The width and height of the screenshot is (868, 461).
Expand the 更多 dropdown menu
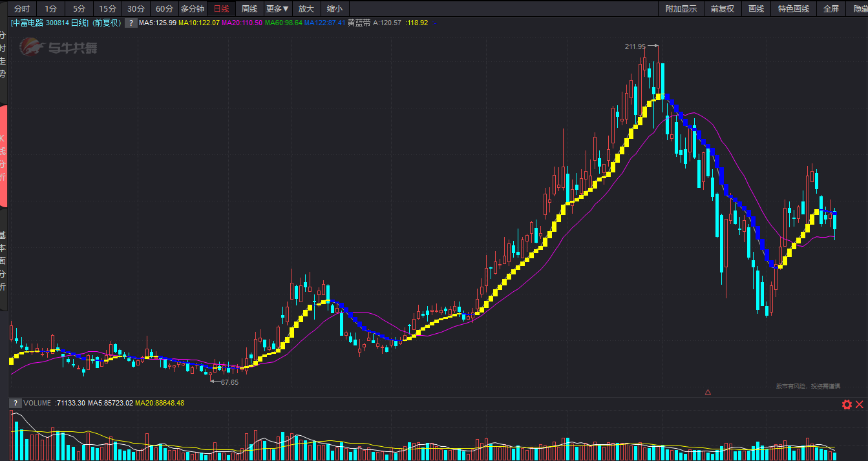278,8
